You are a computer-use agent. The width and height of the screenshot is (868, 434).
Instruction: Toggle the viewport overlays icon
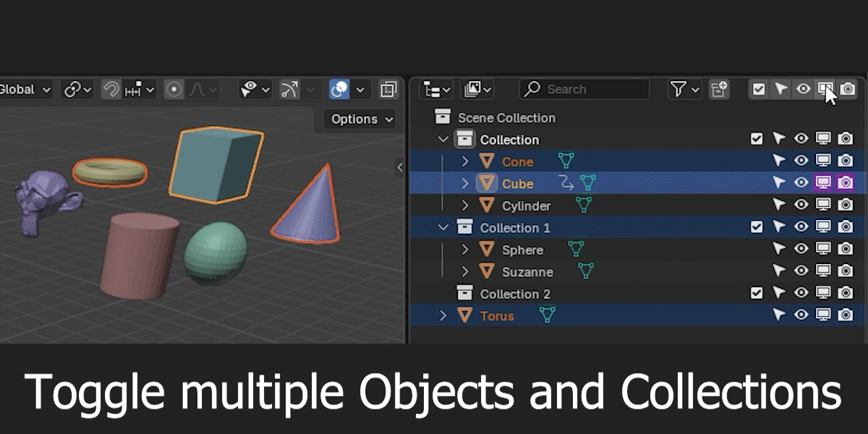point(339,90)
